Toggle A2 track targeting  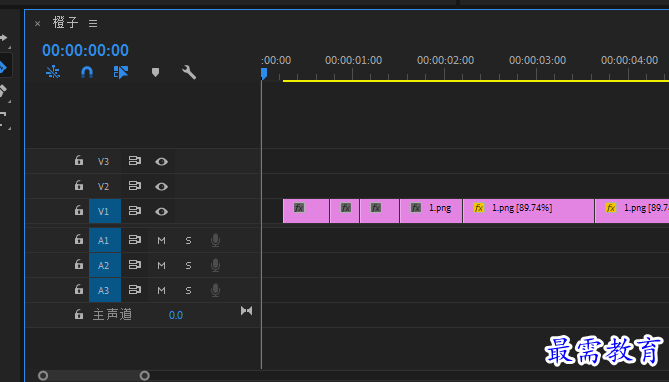pyautogui.click(x=105, y=265)
